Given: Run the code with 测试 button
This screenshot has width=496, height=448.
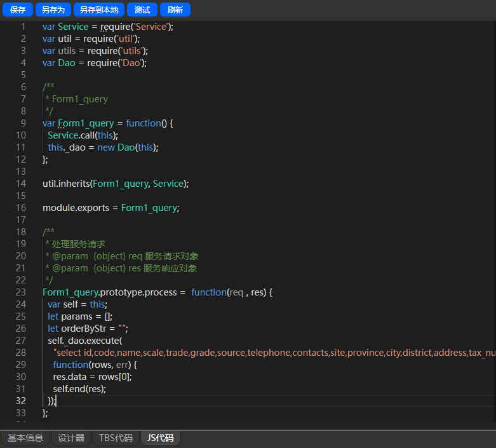Looking at the screenshot, I should pyautogui.click(x=142, y=10).
